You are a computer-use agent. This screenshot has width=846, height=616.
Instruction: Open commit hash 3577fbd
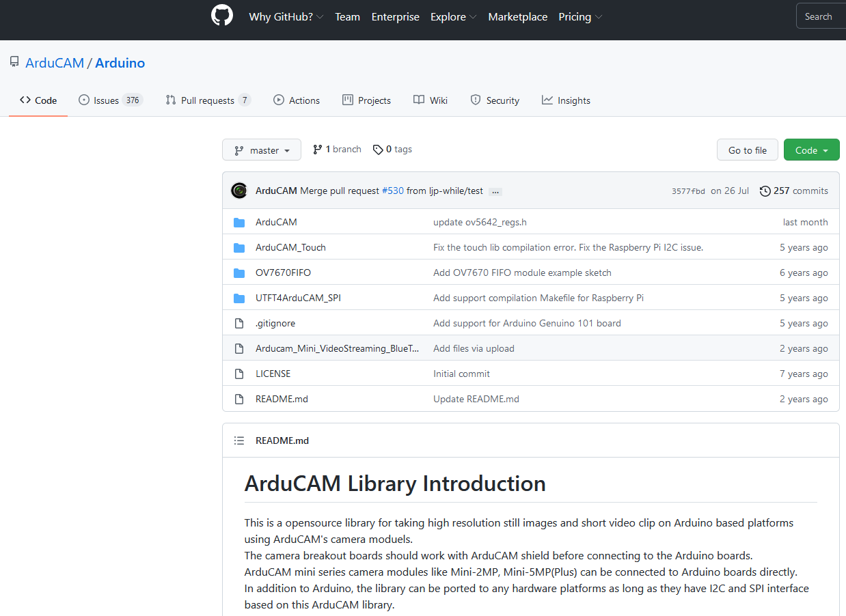[688, 191]
